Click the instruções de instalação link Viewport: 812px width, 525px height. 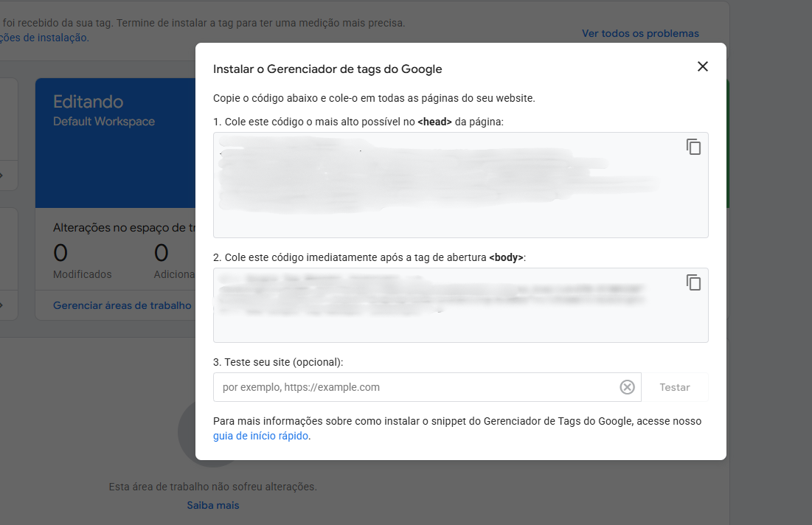44,38
